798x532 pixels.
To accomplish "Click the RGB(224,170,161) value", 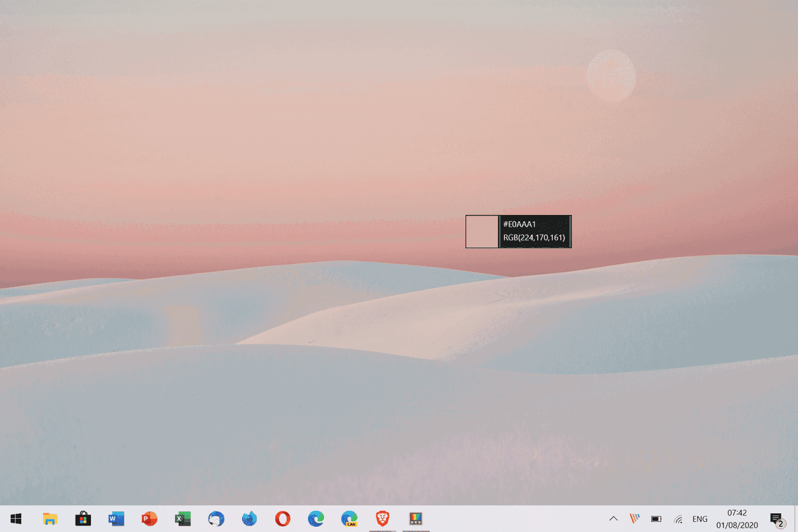I will (534, 238).
